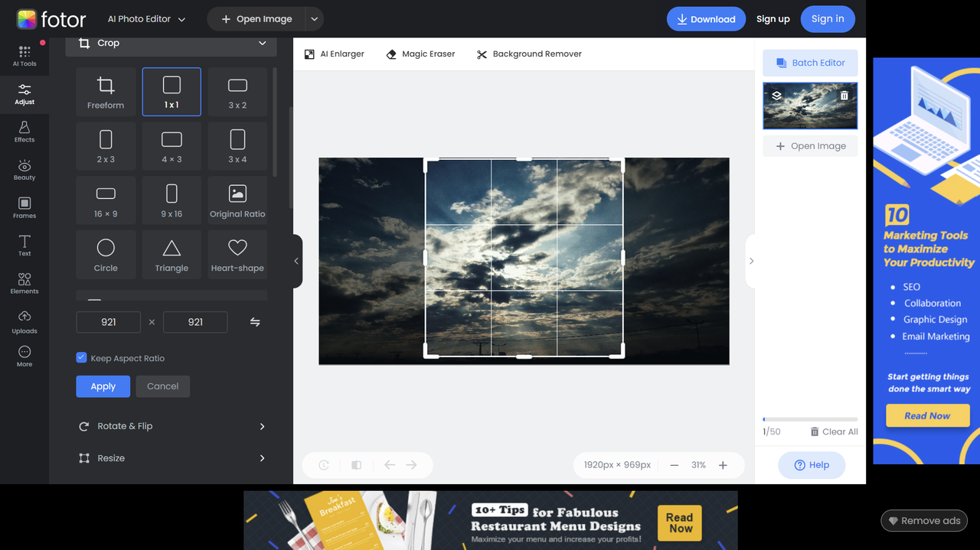Open the Frames panel
Image resolution: width=980 pixels, height=550 pixels.
[24, 207]
